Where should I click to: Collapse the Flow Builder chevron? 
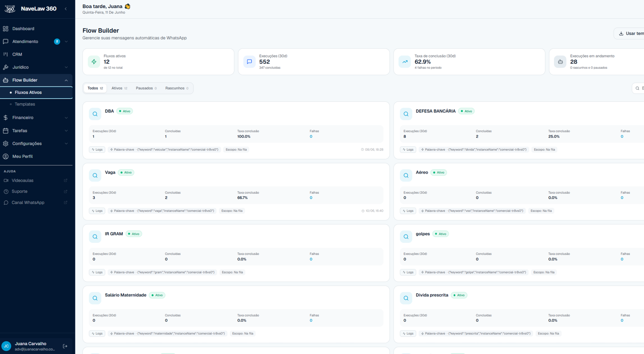click(x=66, y=80)
